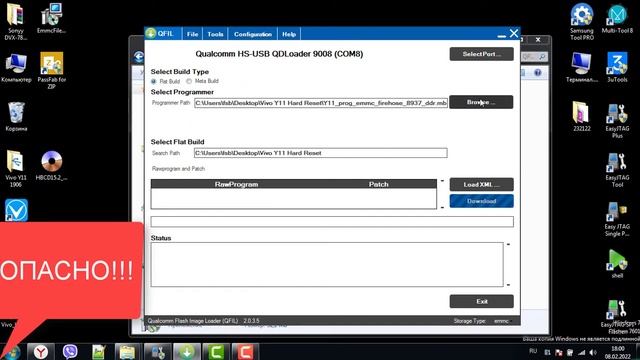Open the Help menu
The width and height of the screenshot is (640, 360).
coord(289,34)
